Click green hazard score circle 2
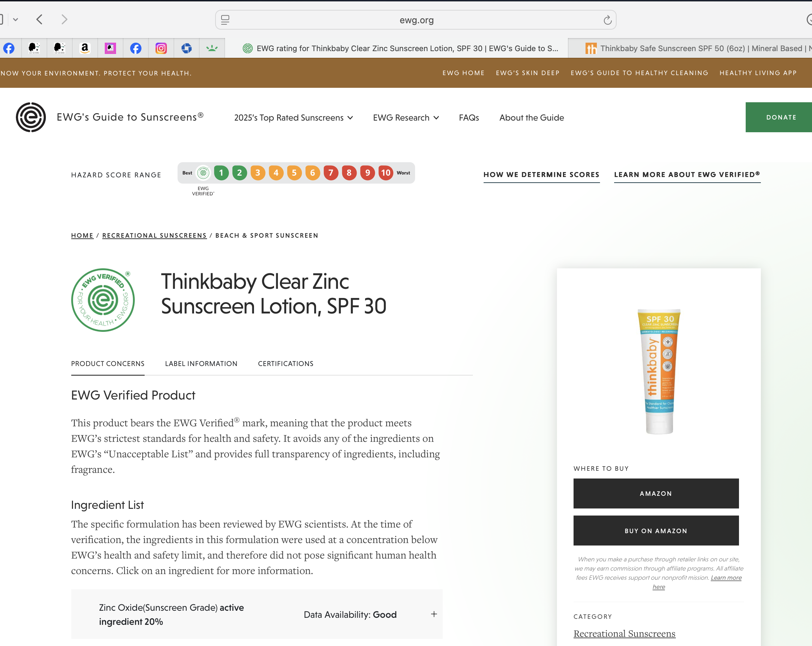This screenshot has width=812, height=646. coord(240,173)
